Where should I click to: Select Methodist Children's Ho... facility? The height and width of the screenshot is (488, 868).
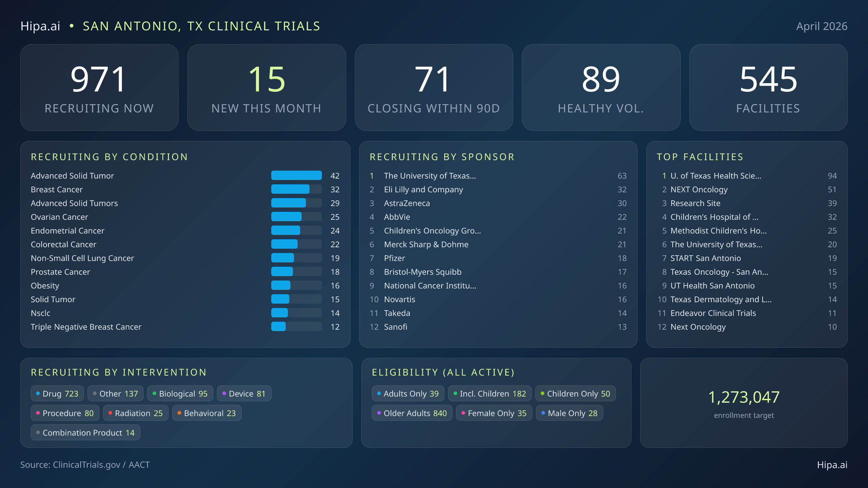pyautogui.click(x=747, y=231)
